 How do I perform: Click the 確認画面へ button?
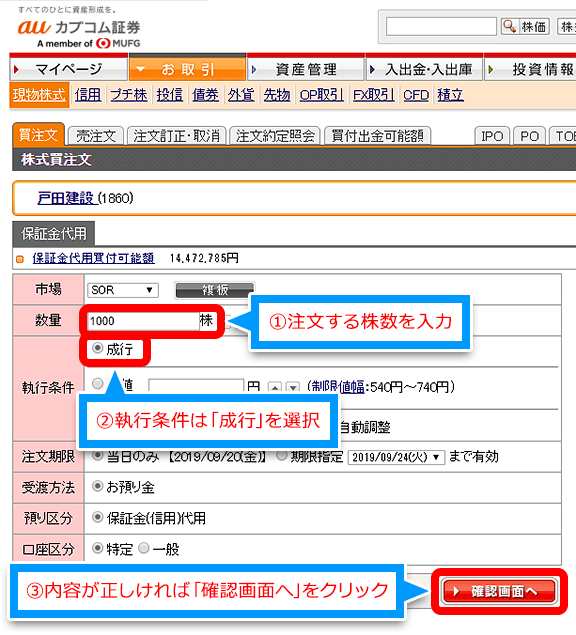499,591
